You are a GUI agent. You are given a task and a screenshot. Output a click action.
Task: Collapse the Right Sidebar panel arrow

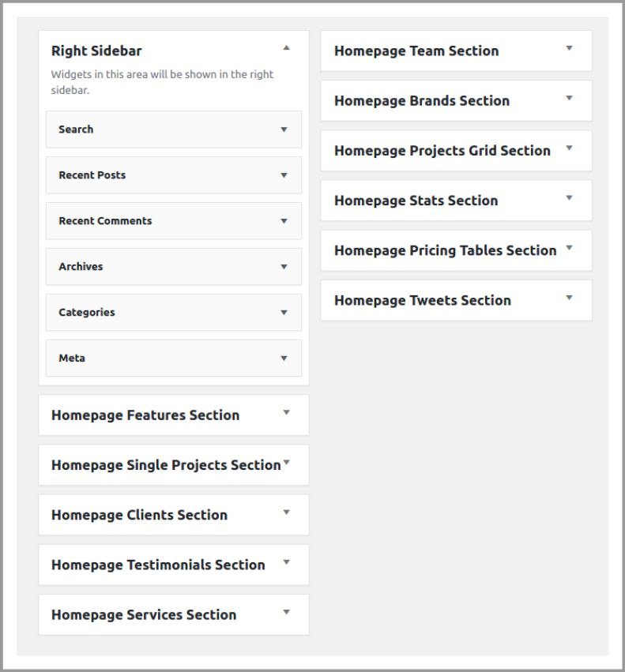pyautogui.click(x=287, y=47)
